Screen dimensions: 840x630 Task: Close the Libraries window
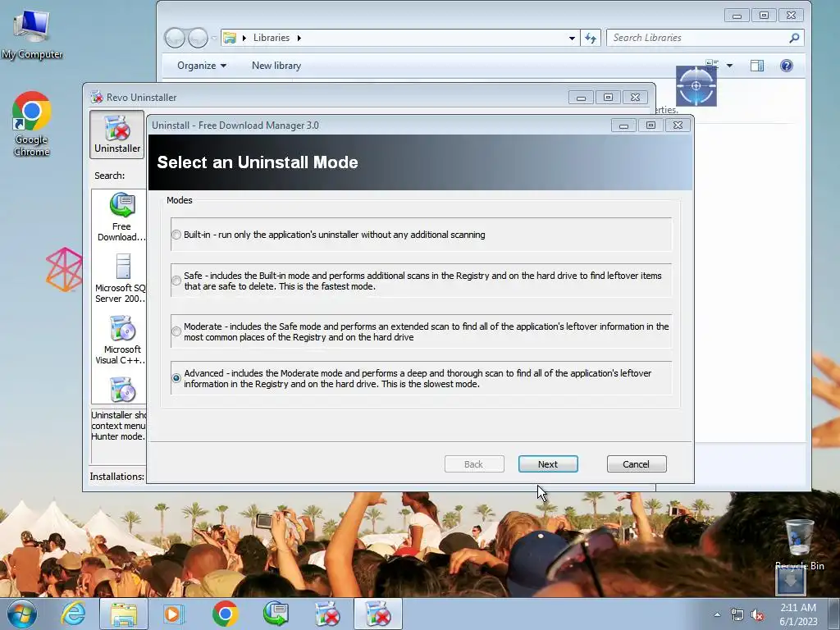pyautogui.click(x=791, y=16)
